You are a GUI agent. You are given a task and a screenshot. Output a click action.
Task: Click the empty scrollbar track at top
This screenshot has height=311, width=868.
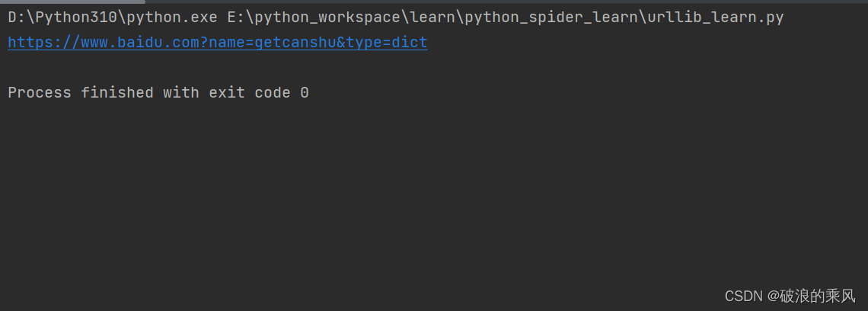(x=506, y=2)
